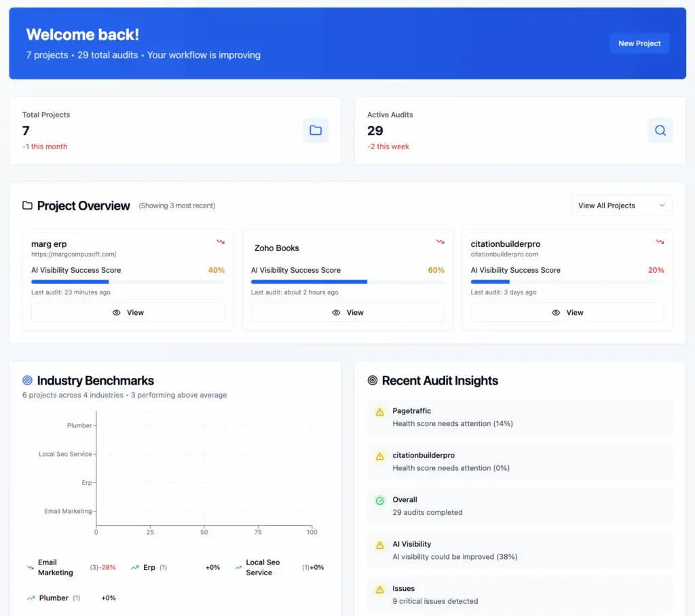Image resolution: width=695 pixels, height=616 pixels.
Task: Click the target icon beside Recent Audit Insights
Action: pos(372,381)
